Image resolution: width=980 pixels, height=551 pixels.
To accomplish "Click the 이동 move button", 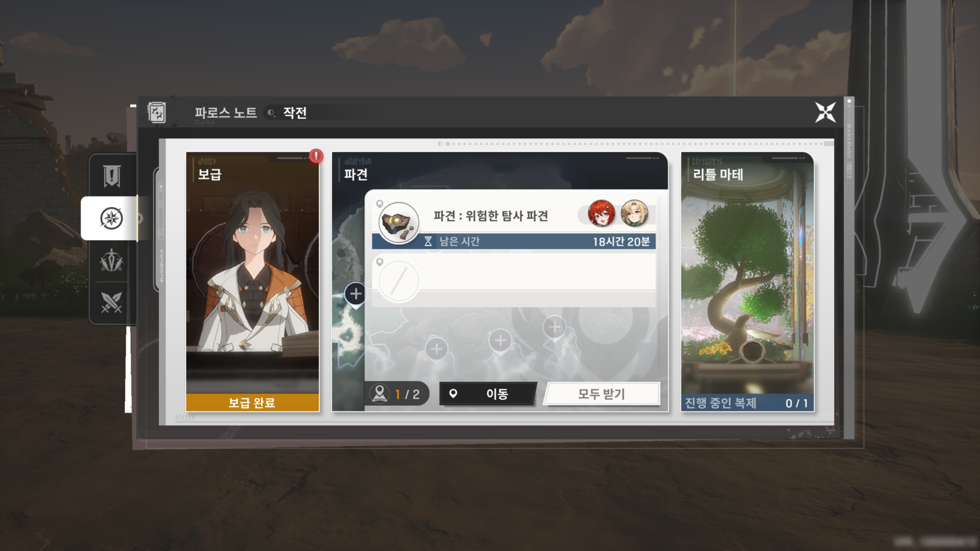I will pyautogui.click(x=488, y=394).
